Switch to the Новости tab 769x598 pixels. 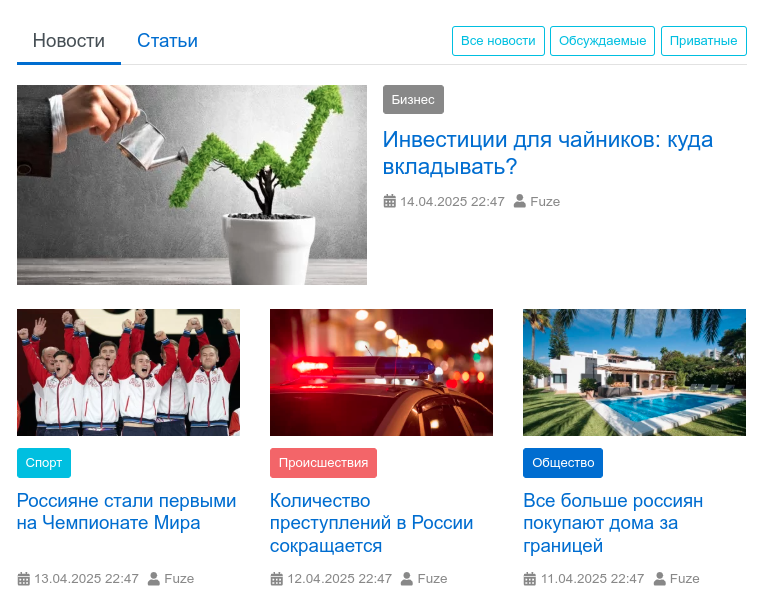[69, 41]
